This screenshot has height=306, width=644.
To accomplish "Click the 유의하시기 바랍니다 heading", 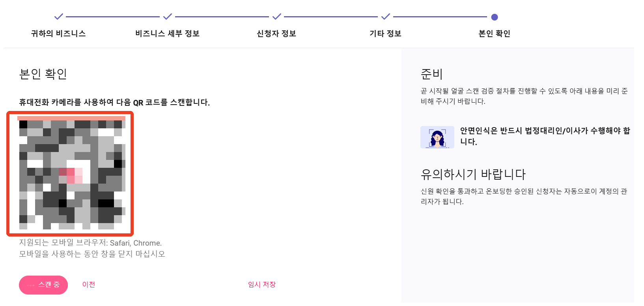I will click(x=473, y=174).
